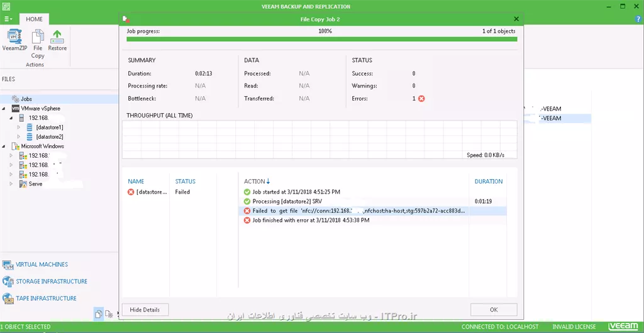Open the Virtual Machines view
The height and width of the screenshot is (333, 644).
[42, 265]
